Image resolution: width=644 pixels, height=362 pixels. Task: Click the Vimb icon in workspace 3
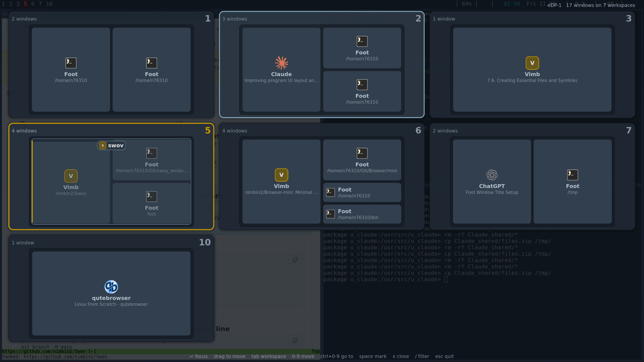point(532,63)
